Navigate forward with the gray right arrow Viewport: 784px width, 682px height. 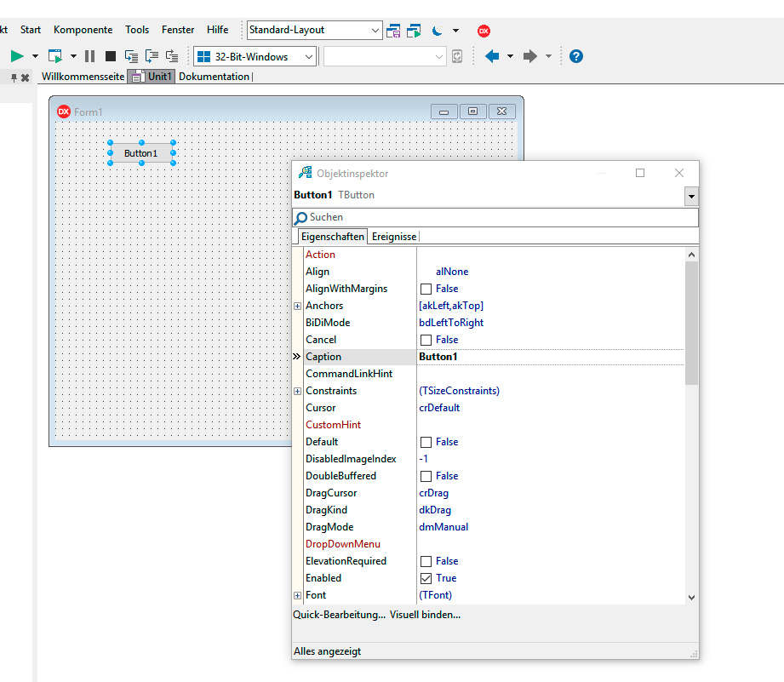click(x=530, y=56)
